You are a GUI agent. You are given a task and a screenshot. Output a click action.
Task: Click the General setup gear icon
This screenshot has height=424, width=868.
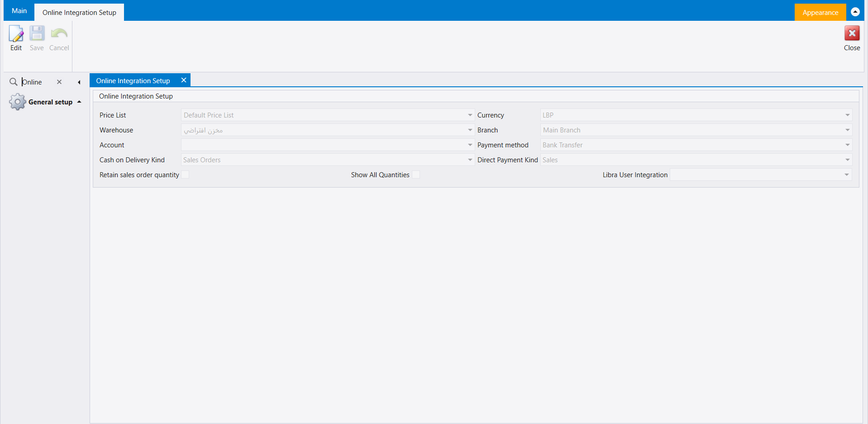[x=17, y=102]
